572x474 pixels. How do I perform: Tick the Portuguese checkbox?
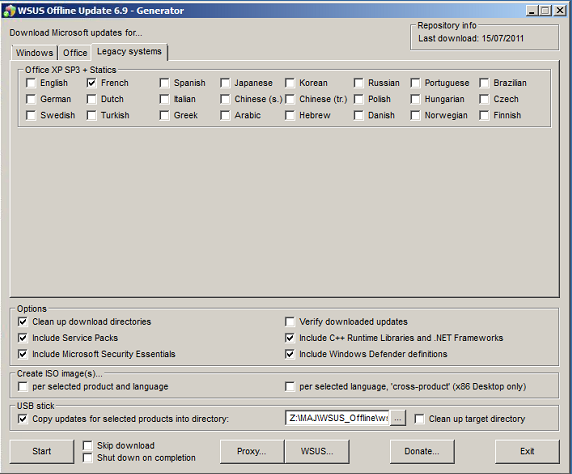[x=415, y=83]
